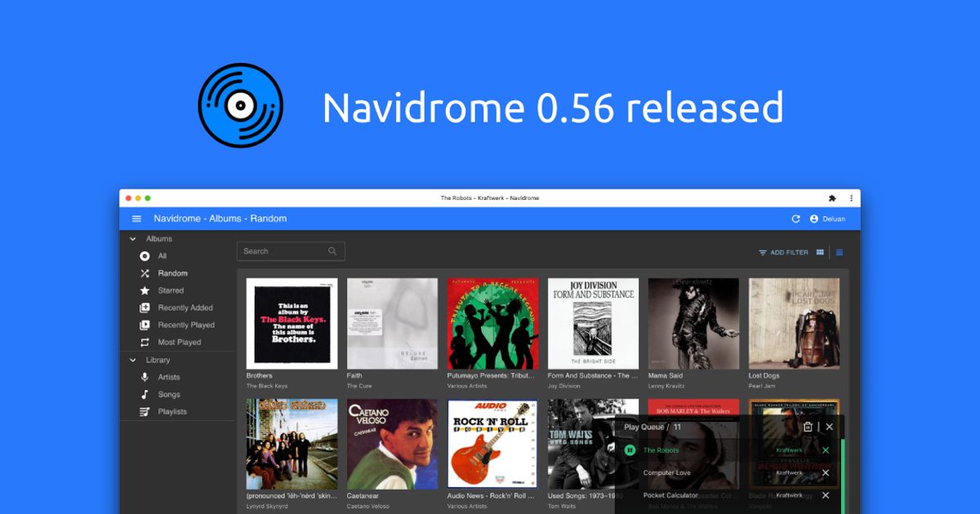Click Caetano Veloso artist link
This screenshot has width=980, height=514.
click(x=368, y=507)
